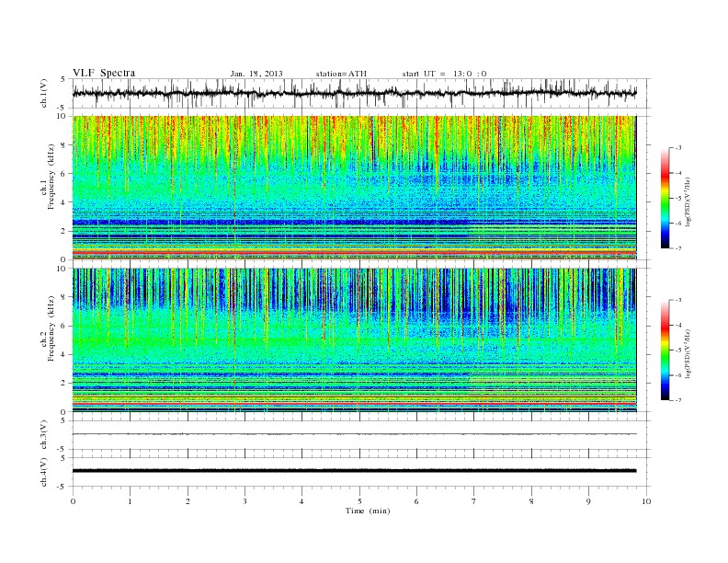The height and width of the screenshot is (563, 728).
Task: Click the ch.2 spectrogram color scale bar
Action: [x=665, y=350]
